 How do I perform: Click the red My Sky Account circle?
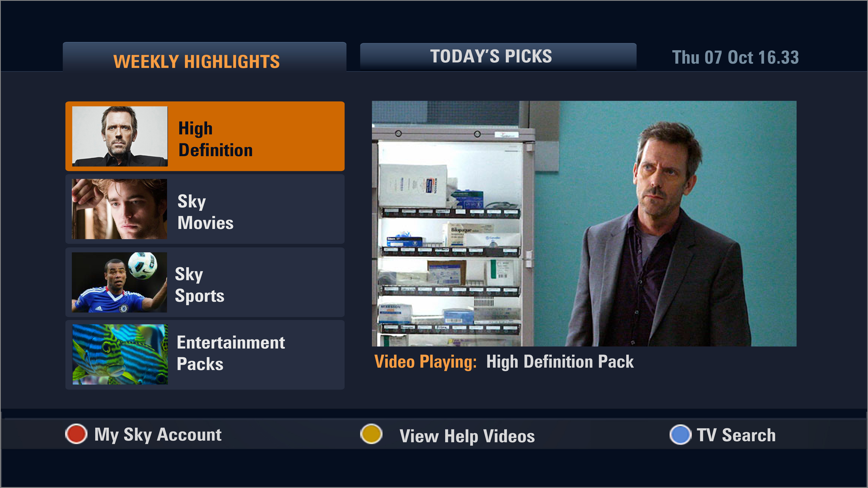[76, 434]
